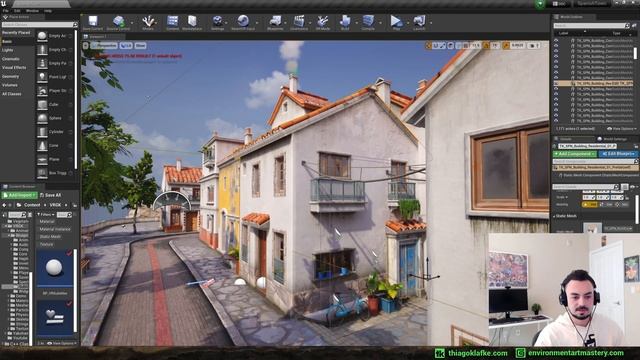Toggle rotation snapping in the viewport toolbar

pyautogui.click(x=487, y=46)
